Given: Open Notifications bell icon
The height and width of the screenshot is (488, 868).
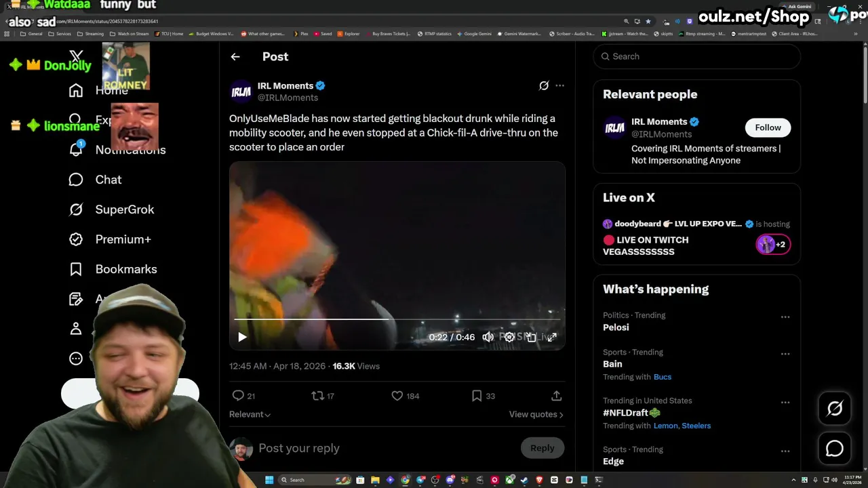Looking at the screenshot, I should tap(76, 150).
